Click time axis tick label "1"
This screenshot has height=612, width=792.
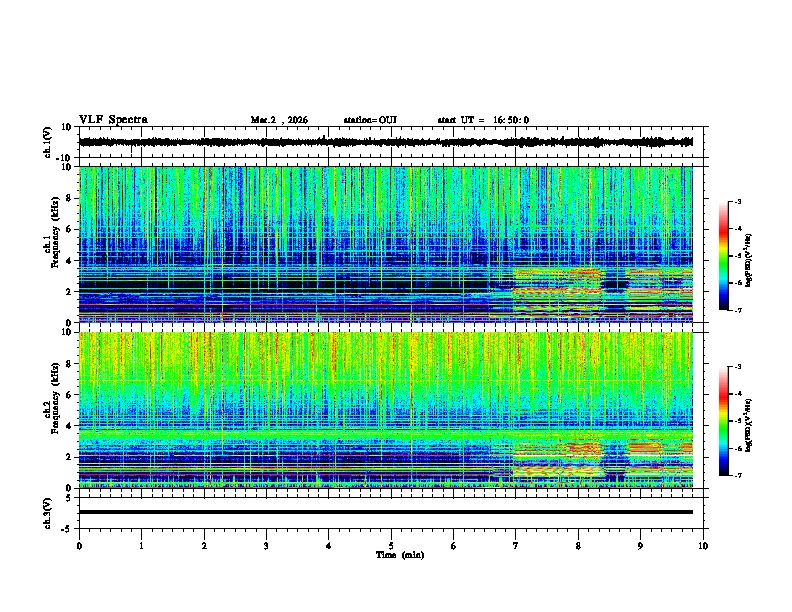click(x=141, y=546)
